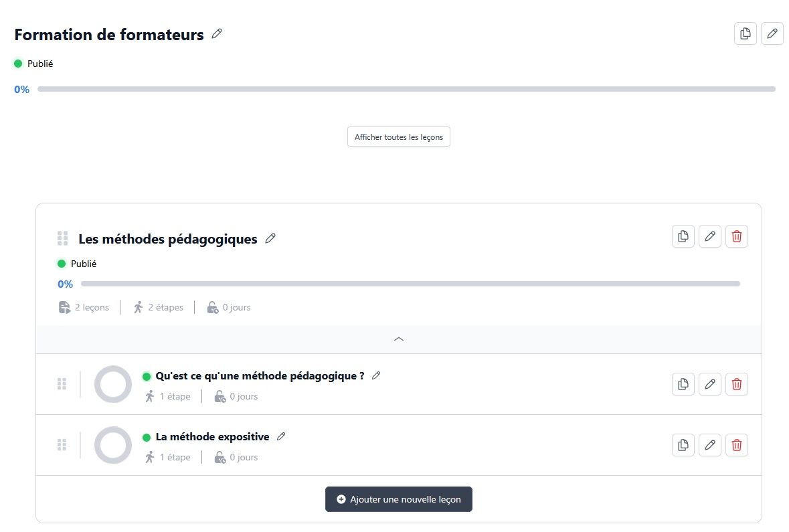Collapse the module lesson list
Screen dimensions: 789x532
click(398, 339)
